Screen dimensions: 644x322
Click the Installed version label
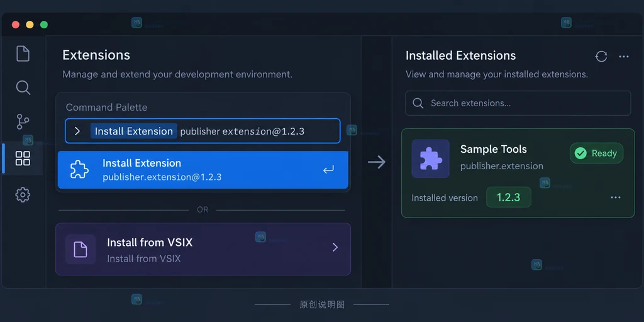(445, 198)
